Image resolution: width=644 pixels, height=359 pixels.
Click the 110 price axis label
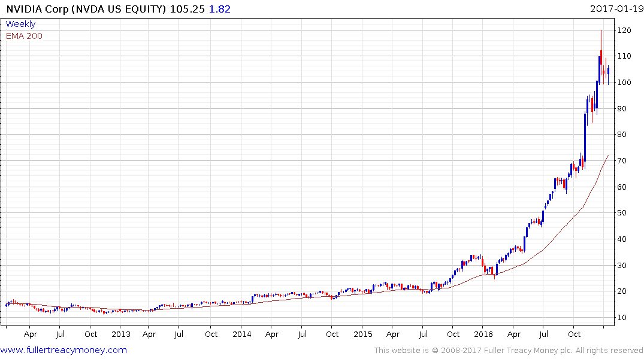click(x=624, y=56)
